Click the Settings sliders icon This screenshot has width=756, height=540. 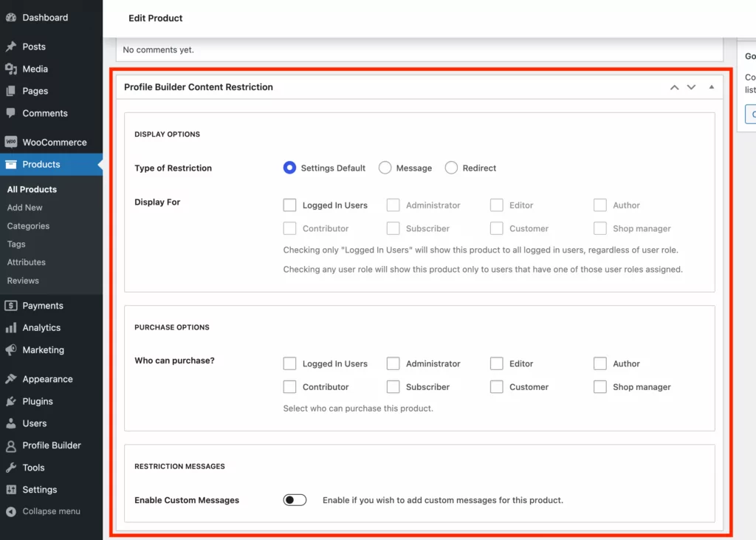point(11,489)
